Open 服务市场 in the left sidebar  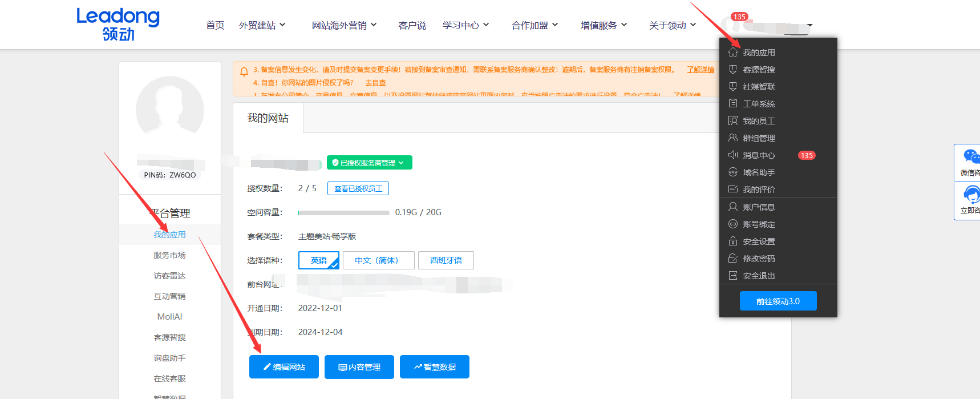click(x=170, y=255)
